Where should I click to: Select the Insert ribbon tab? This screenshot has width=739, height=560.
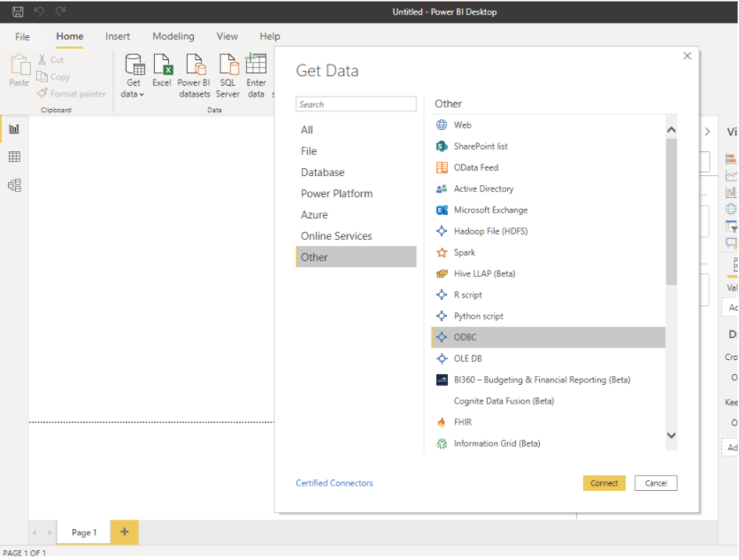click(x=118, y=36)
